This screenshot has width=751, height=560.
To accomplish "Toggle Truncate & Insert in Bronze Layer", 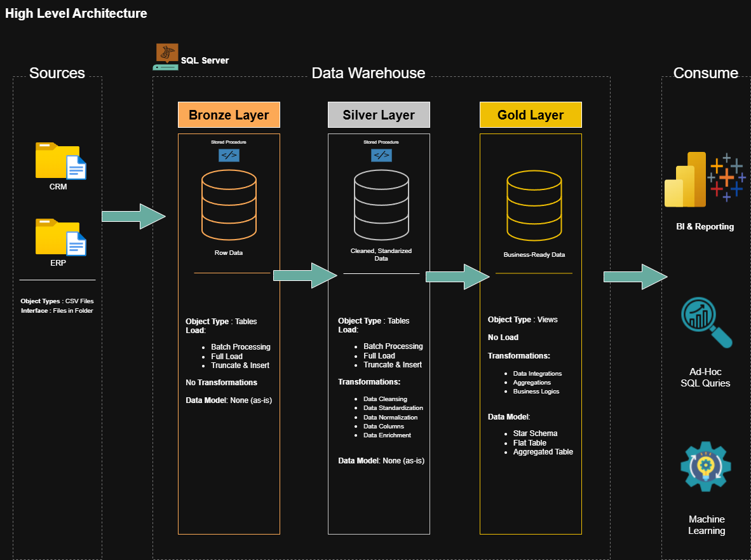I will pos(240,365).
